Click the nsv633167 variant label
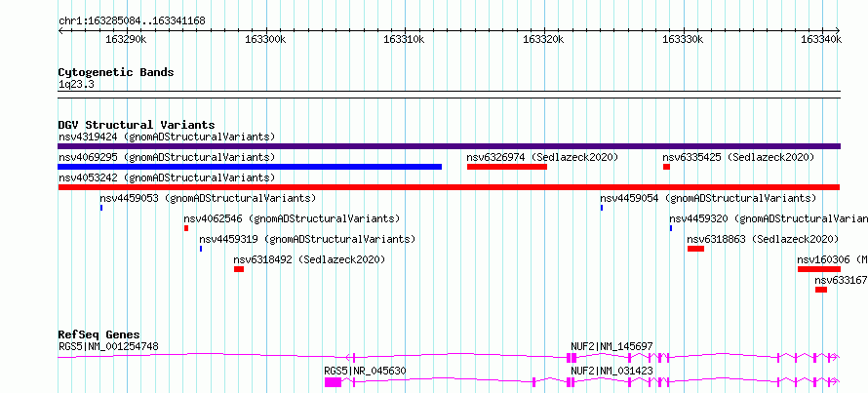This screenshot has height=393, width=868. coord(841,280)
